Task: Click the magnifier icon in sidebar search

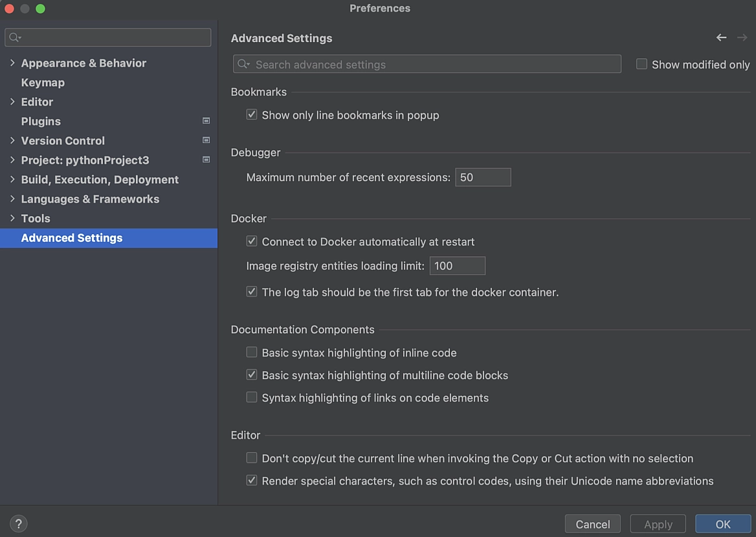Action: click(15, 37)
